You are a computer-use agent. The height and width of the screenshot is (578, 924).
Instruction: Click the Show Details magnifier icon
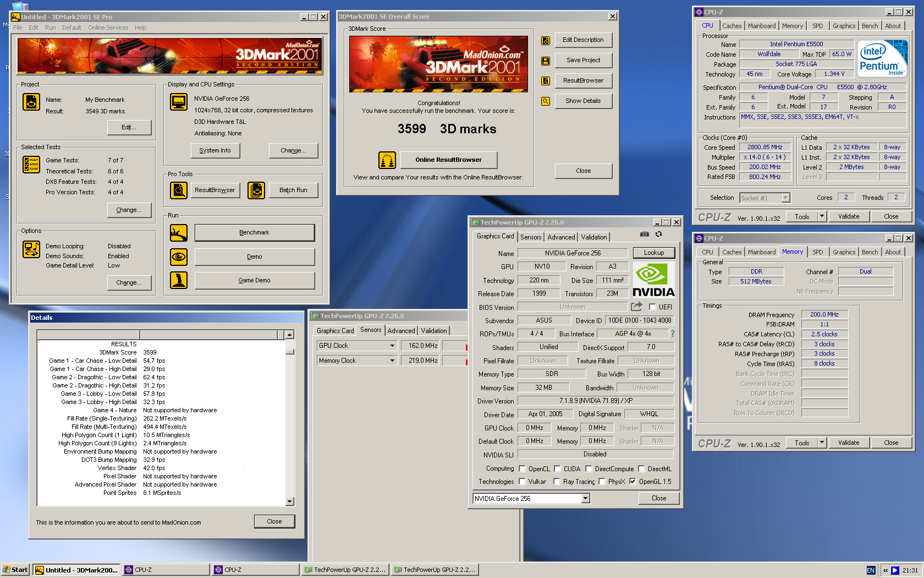point(546,101)
